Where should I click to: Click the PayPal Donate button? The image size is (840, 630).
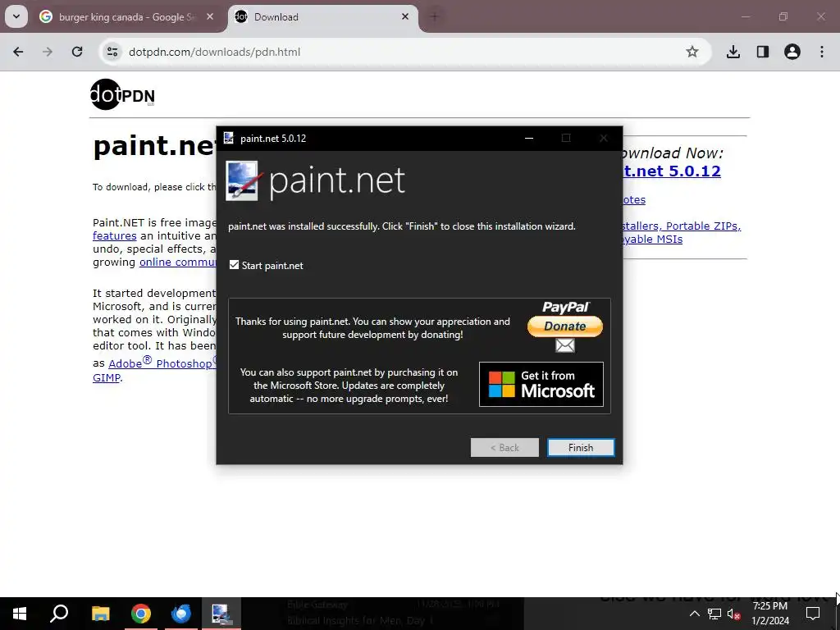pyautogui.click(x=564, y=326)
